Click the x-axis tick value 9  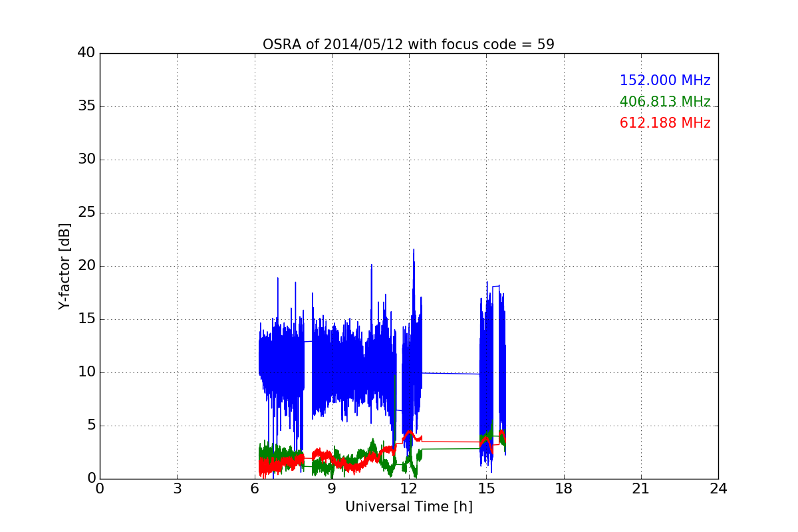coord(332,489)
